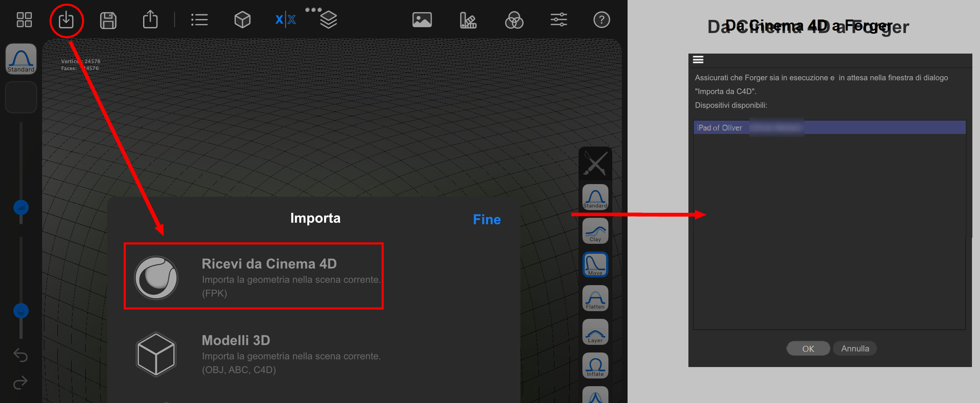Select the Clay brush

(595, 230)
